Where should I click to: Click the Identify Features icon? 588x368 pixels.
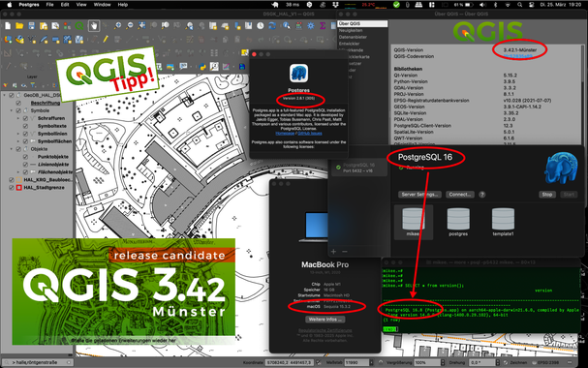[x=287, y=26]
